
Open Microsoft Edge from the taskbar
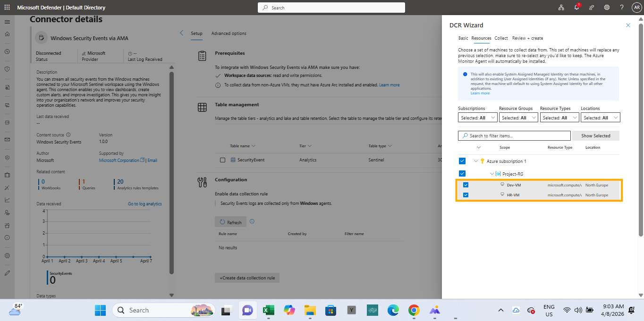tap(393, 310)
